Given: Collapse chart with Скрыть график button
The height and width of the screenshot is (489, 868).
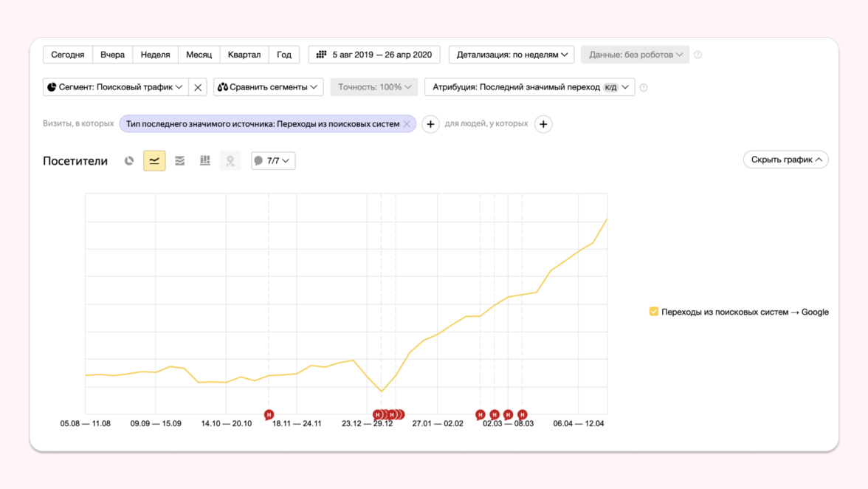Looking at the screenshot, I should [785, 160].
